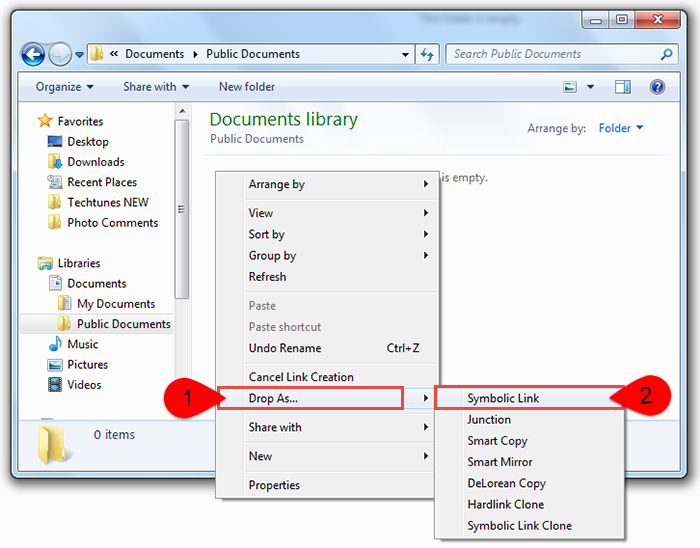Click the New folder button

click(x=247, y=87)
